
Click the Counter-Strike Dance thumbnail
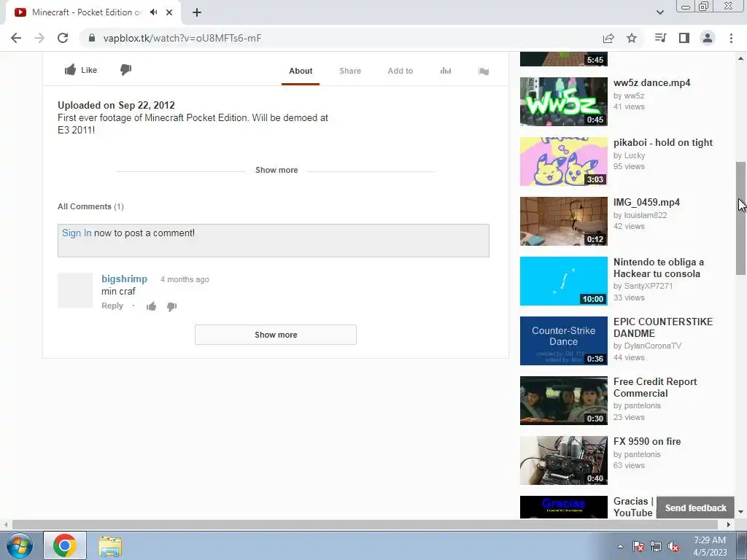(564, 341)
